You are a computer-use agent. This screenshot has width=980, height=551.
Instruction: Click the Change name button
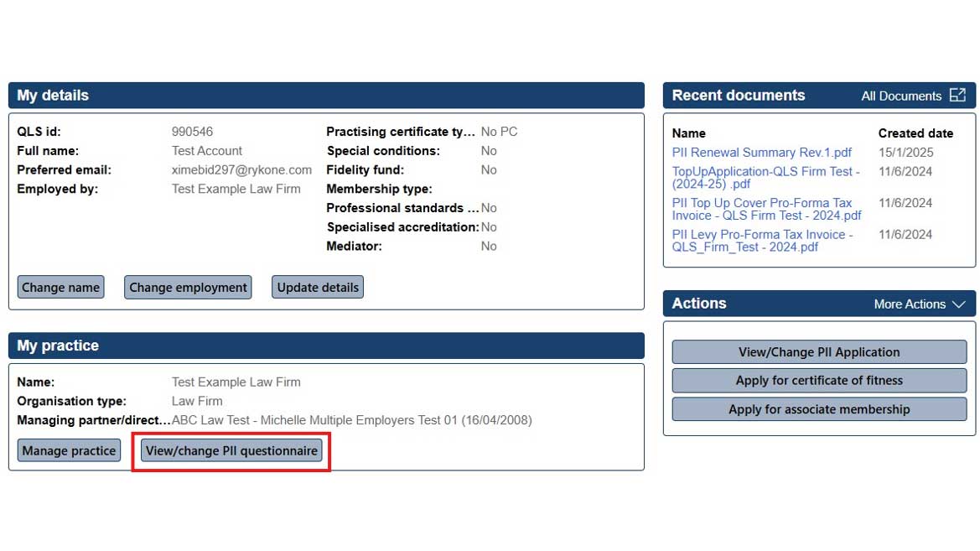pyautogui.click(x=60, y=287)
